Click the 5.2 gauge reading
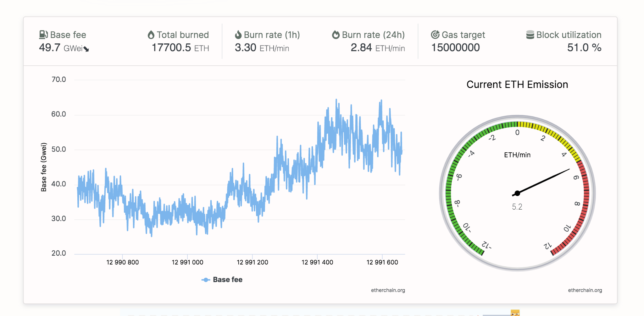 pyautogui.click(x=517, y=207)
